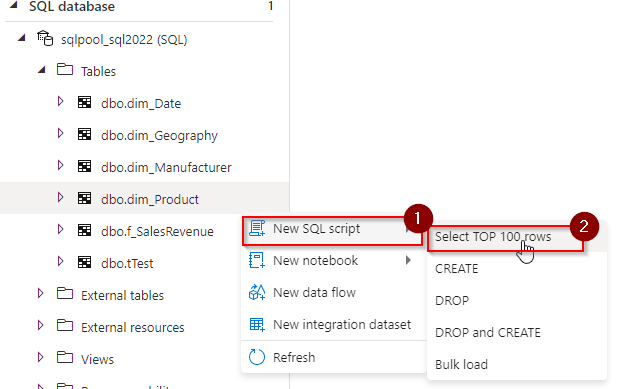The width and height of the screenshot is (623, 389).
Task: Click the Tables folder icon
Action: (x=65, y=70)
